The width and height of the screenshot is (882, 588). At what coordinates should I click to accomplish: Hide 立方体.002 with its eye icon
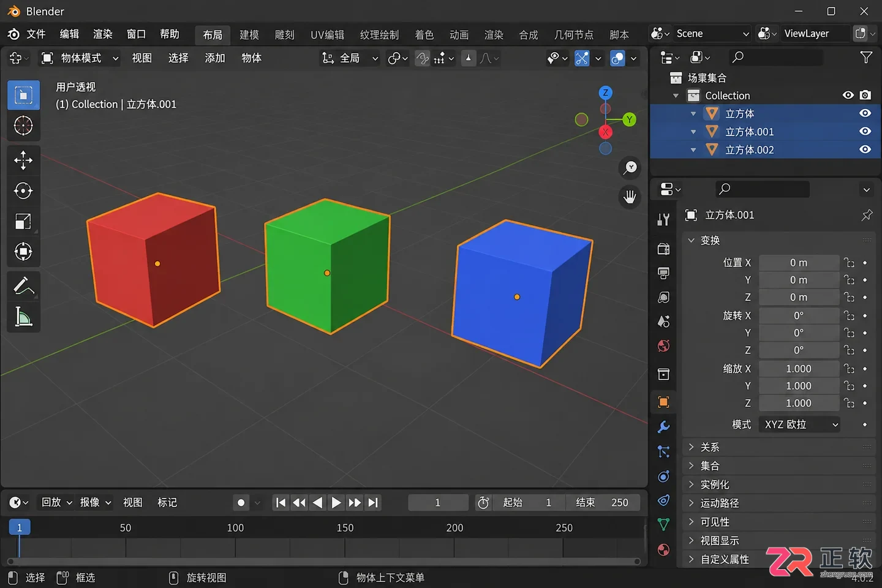(865, 149)
